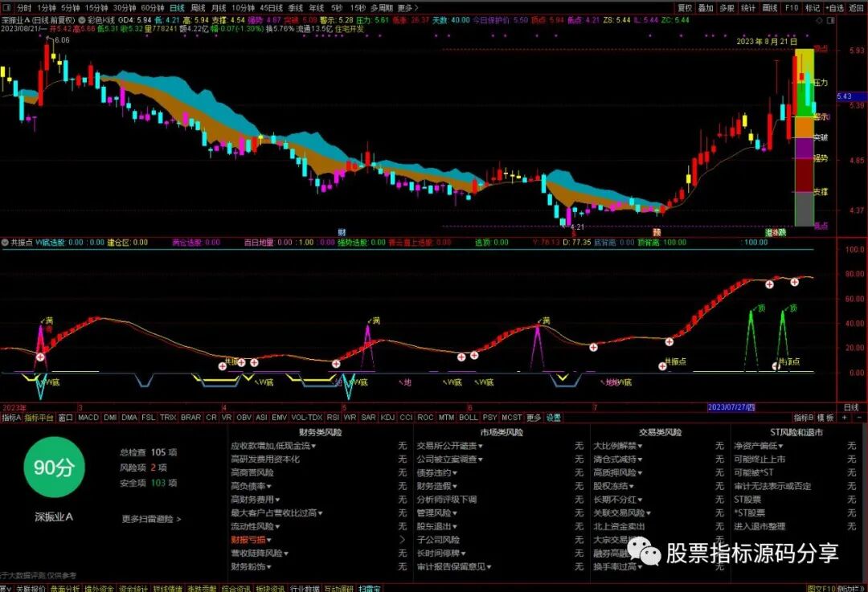Screen dimensions: 868x592
Task: Expand the 大比例解禁 item
Action: pyautogui.click(x=618, y=446)
